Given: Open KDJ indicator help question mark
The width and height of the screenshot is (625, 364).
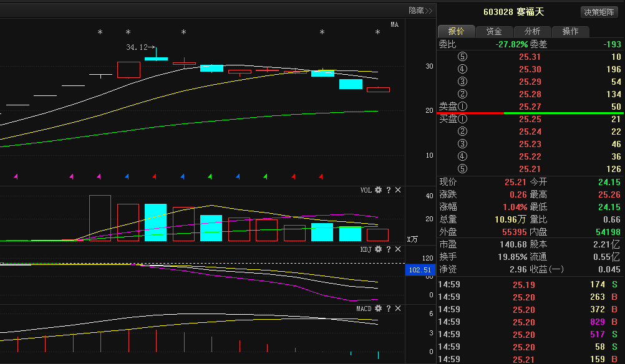Looking at the screenshot, I should 389,249.
